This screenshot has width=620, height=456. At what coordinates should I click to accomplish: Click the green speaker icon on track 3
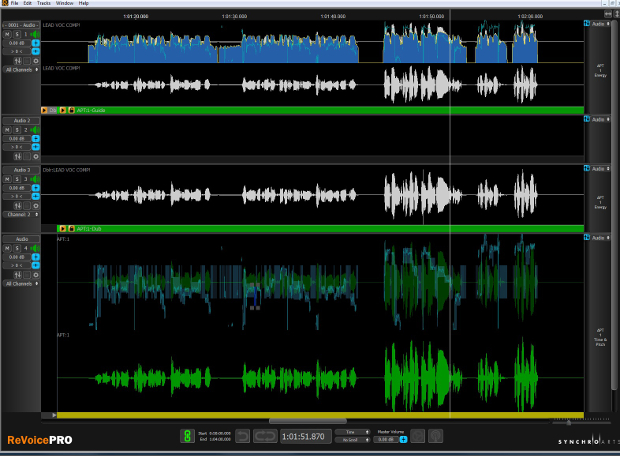tap(36, 179)
